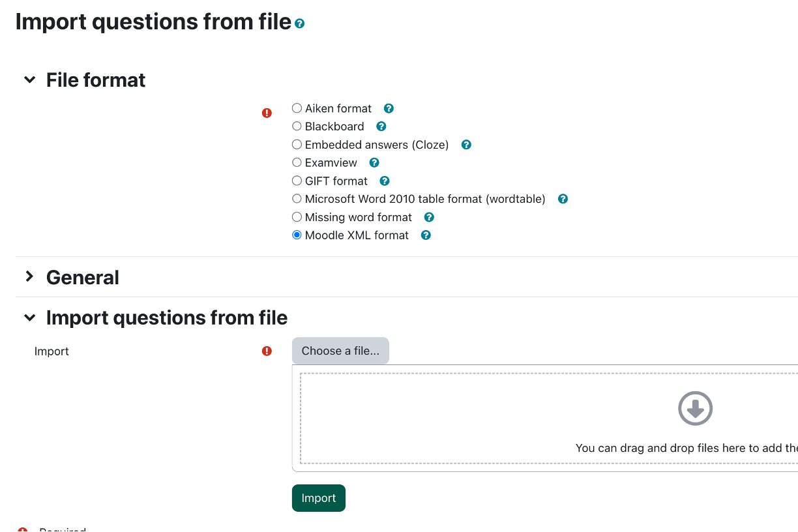Show help for Missing word format
798x532 pixels.
429,217
